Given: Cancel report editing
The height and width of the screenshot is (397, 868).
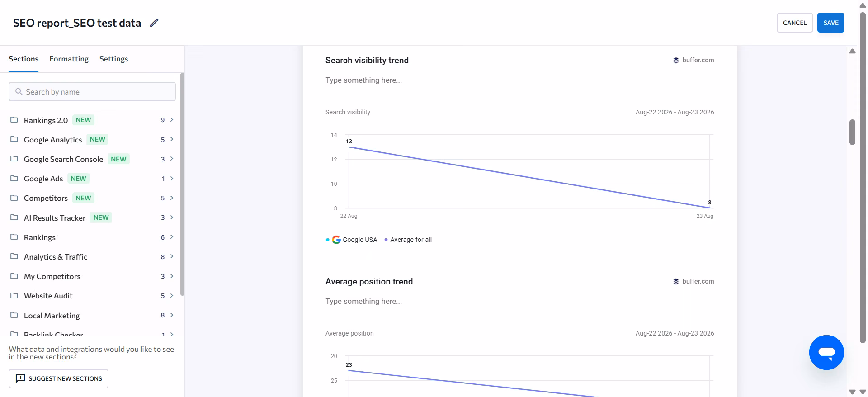Looking at the screenshot, I should pyautogui.click(x=795, y=23).
